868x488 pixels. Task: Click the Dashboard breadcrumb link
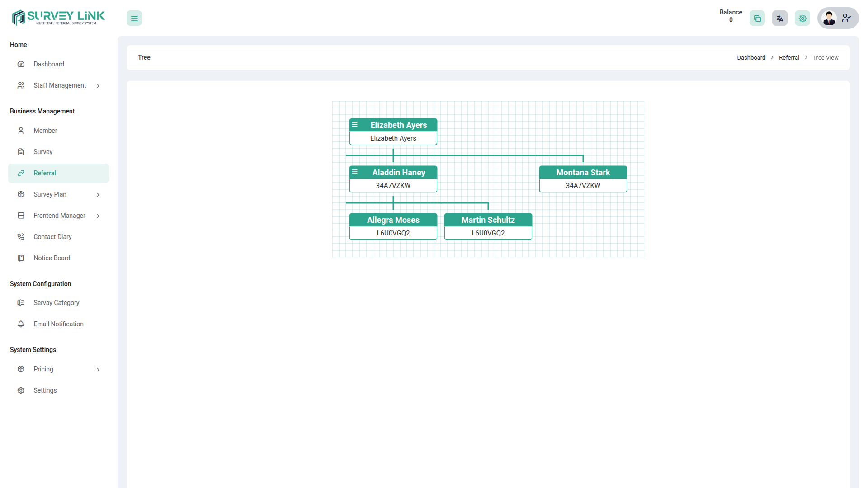[751, 58]
